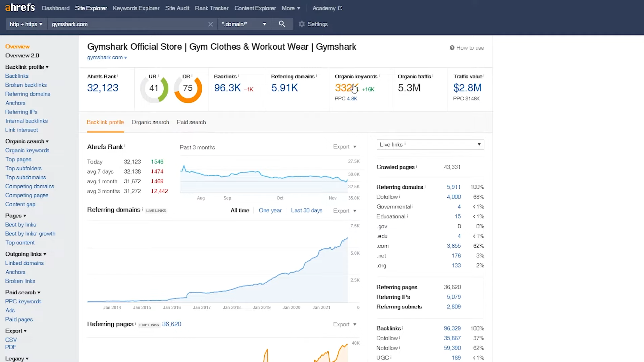Click the .com domains count 3,655

(453, 246)
